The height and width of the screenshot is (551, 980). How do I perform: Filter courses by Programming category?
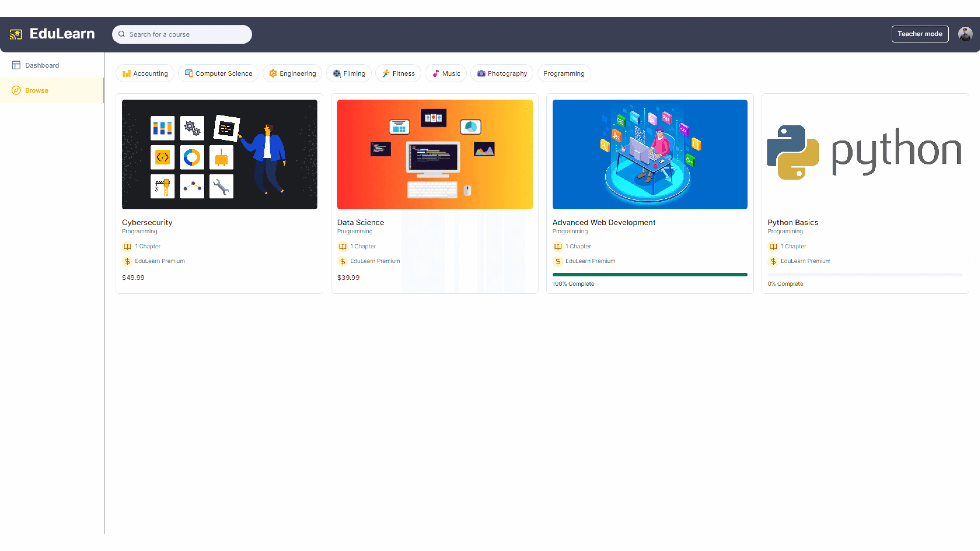(564, 73)
